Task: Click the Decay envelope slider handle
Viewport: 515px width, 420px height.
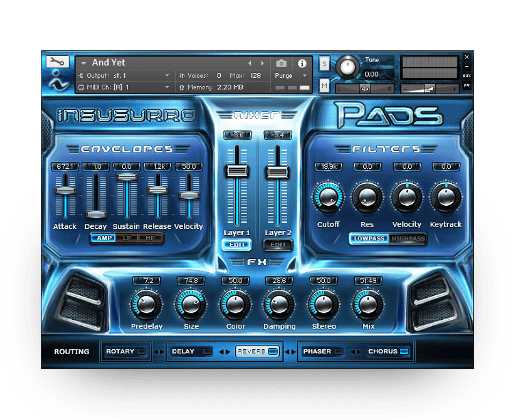Action: click(x=96, y=214)
